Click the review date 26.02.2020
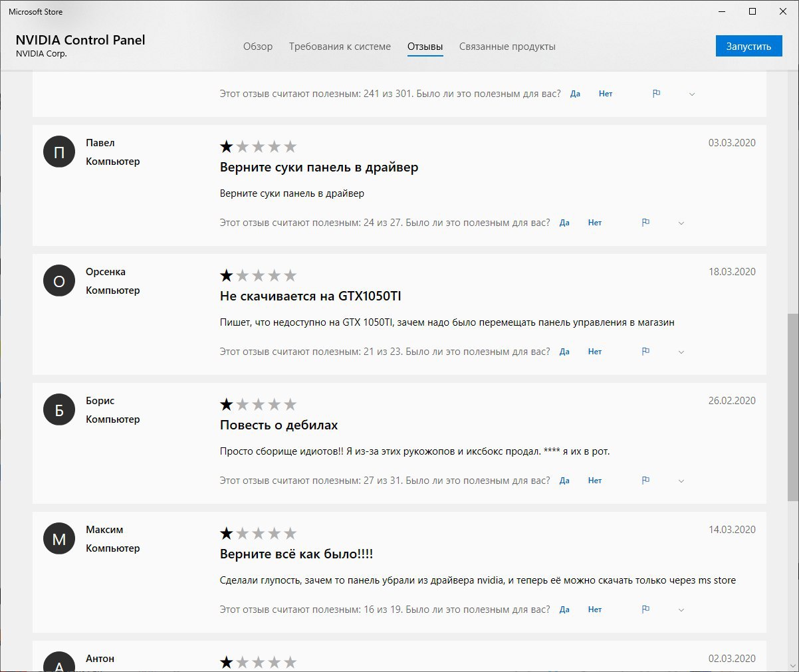 732,401
